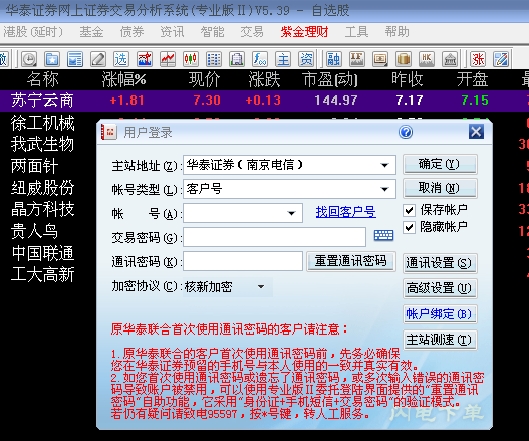Open 高级设置(U) advanced settings
This screenshot has height=441, width=529.
(440, 288)
